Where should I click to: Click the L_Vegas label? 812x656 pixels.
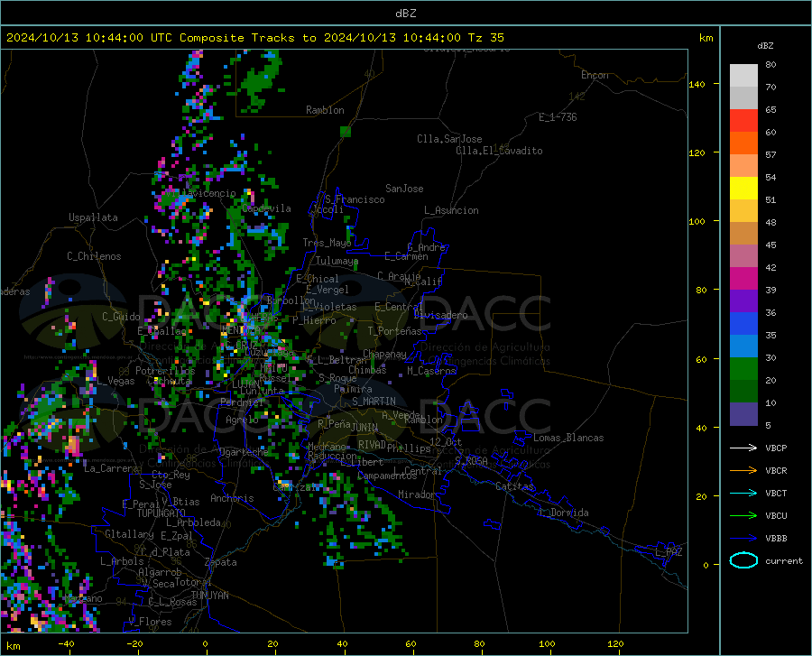click(x=115, y=381)
